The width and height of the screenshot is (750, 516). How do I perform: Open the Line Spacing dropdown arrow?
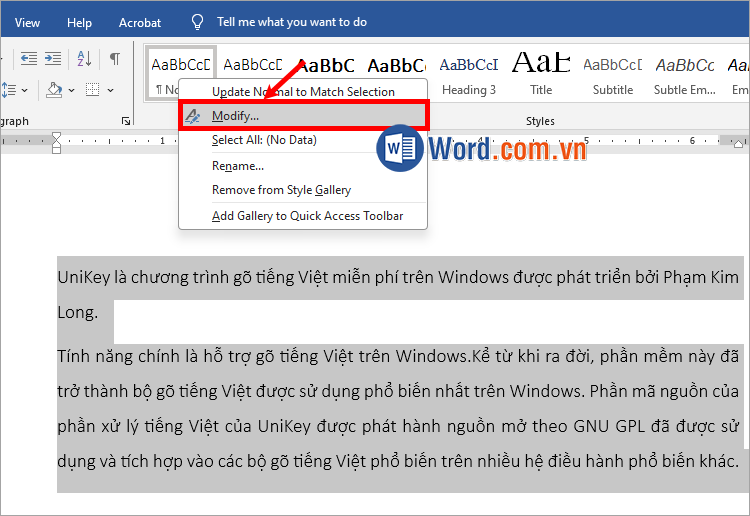[24, 90]
